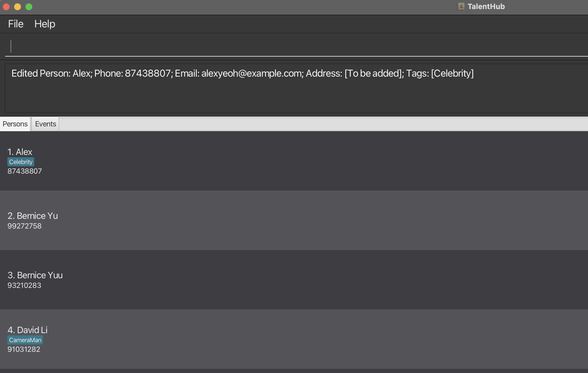The height and width of the screenshot is (373, 588).
Task: Click phone number 87438807
Action: click(25, 171)
